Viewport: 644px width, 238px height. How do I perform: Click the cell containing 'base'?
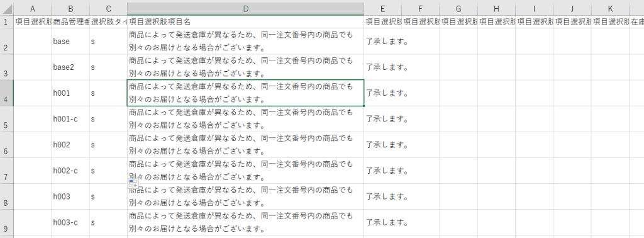70,41
